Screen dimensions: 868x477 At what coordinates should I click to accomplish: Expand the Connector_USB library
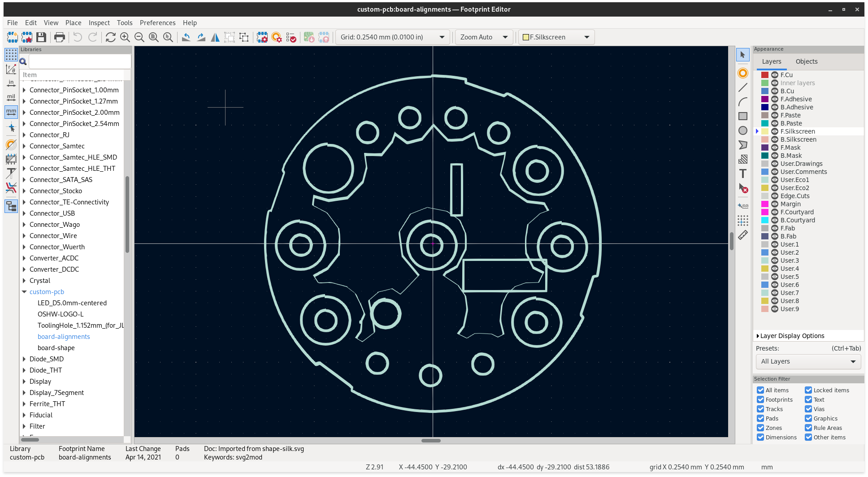(24, 213)
